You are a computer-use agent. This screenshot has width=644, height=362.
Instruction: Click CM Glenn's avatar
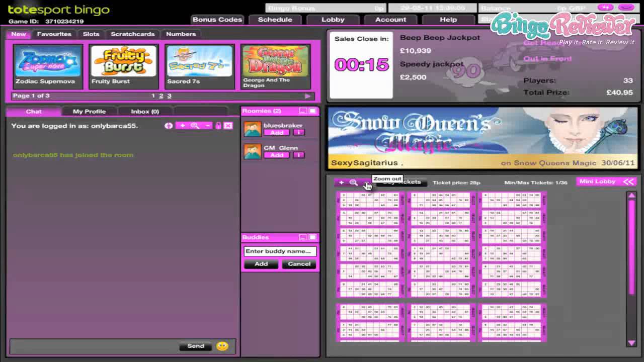[x=253, y=151]
